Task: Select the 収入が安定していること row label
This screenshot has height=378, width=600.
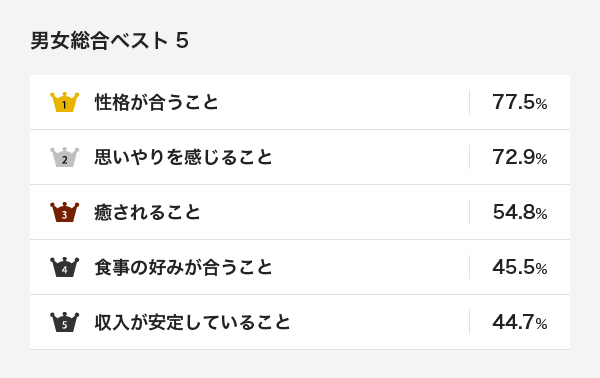Action: point(192,322)
